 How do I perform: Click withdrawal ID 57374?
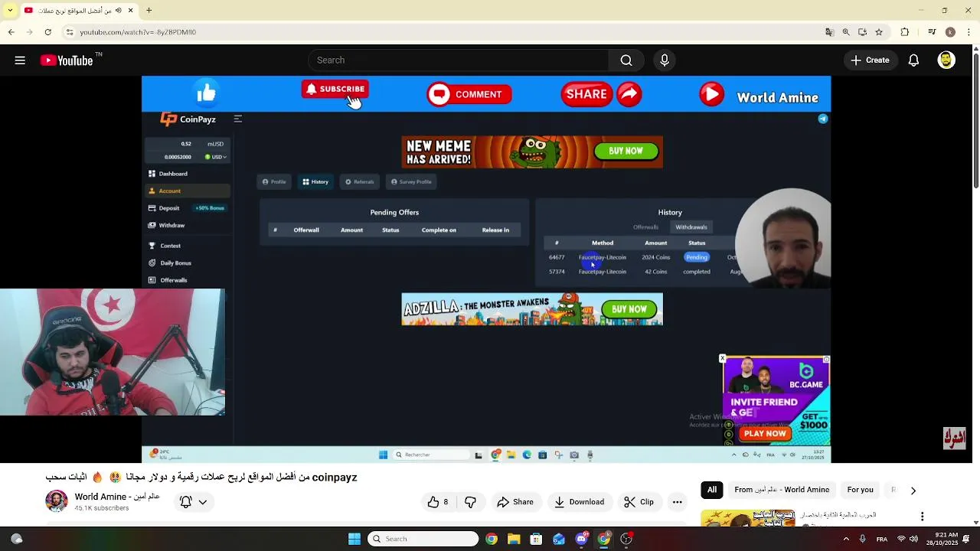557,272
